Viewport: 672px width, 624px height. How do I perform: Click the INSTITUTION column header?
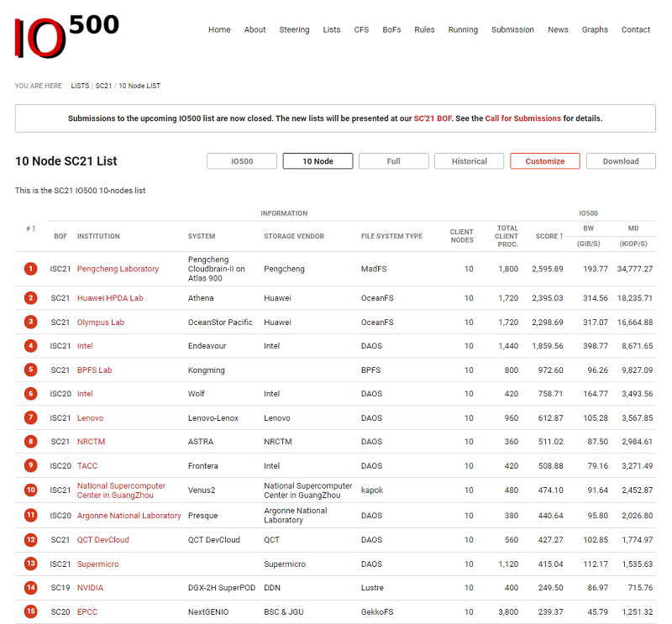(98, 236)
